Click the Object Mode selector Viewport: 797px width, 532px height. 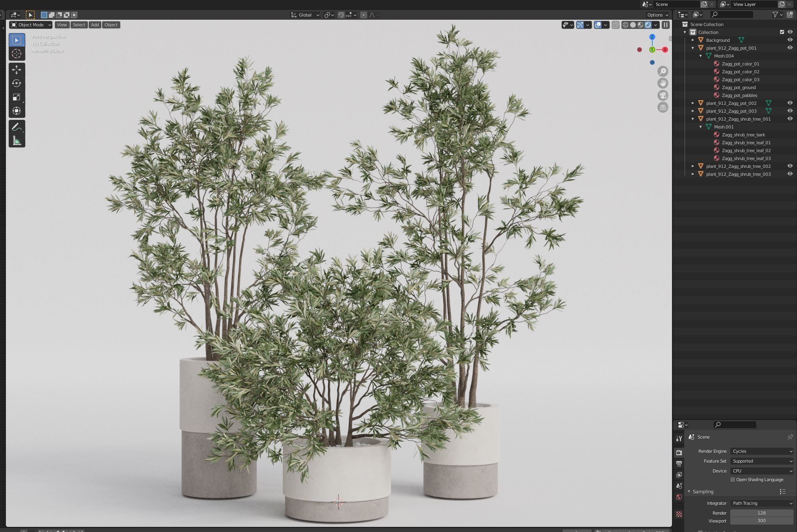[x=30, y=25]
